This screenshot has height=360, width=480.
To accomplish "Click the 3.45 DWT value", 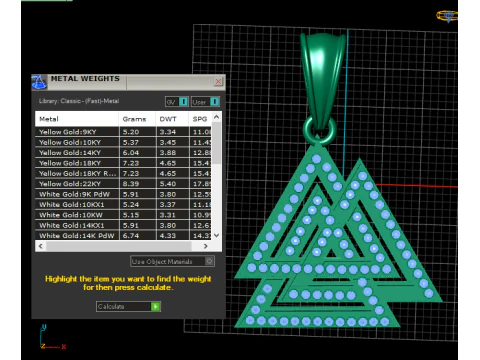I will point(168,142).
